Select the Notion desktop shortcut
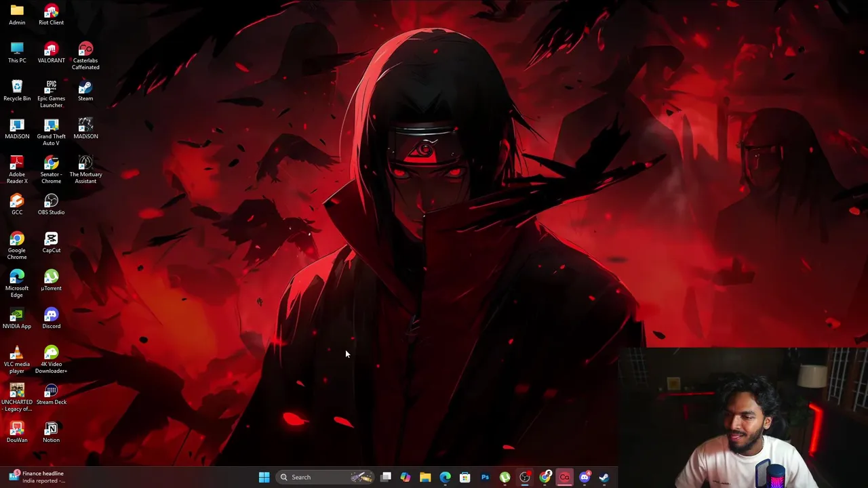 (x=51, y=432)
